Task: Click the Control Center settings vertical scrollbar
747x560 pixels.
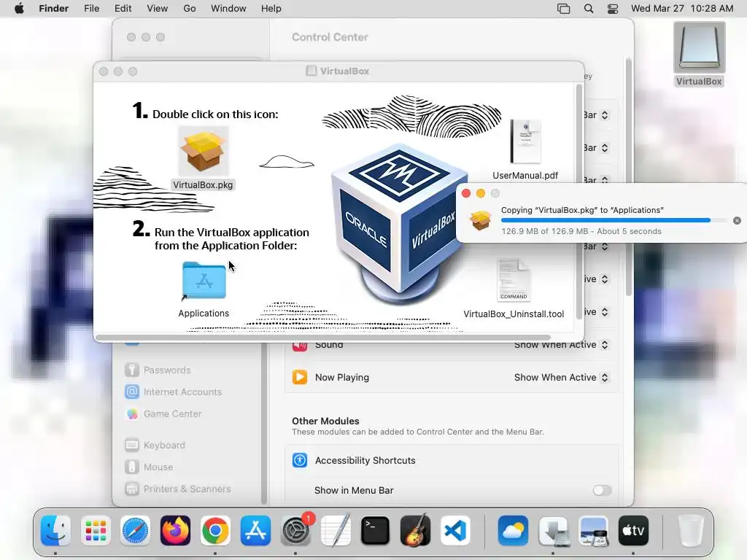Action: 628,176
